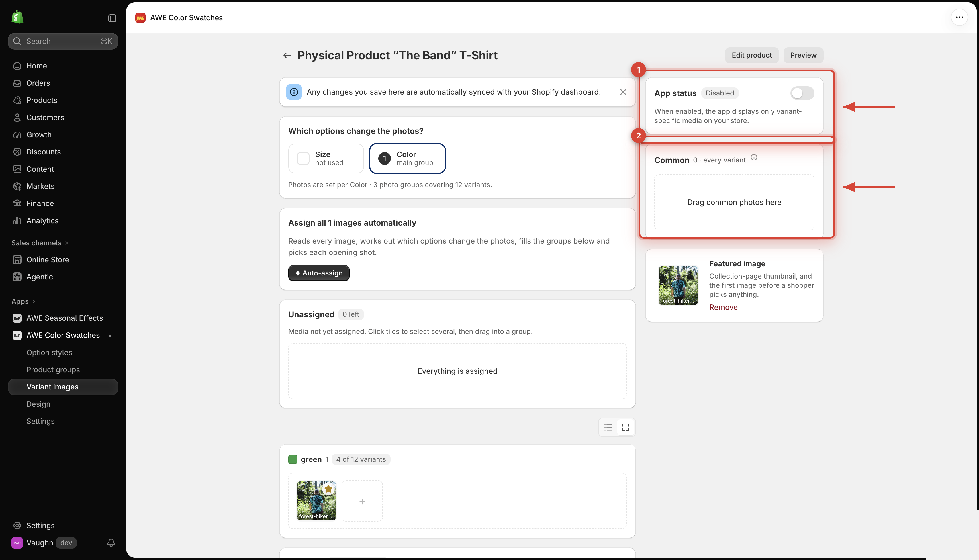Click the Shopify logo icon

[17, 17]
